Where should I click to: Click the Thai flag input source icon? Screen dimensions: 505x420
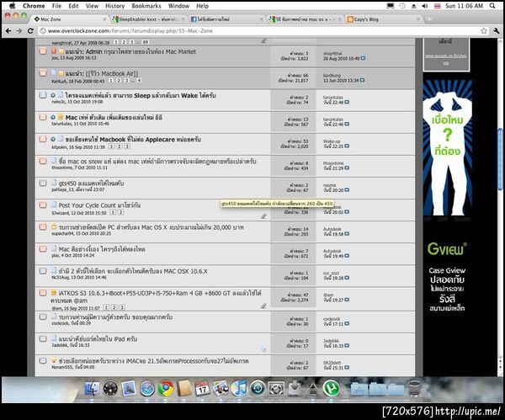[x=437, y=6]
